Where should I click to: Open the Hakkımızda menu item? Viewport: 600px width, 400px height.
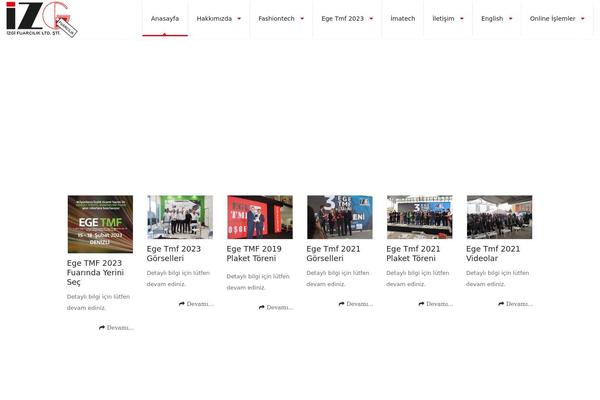(214, 18)
